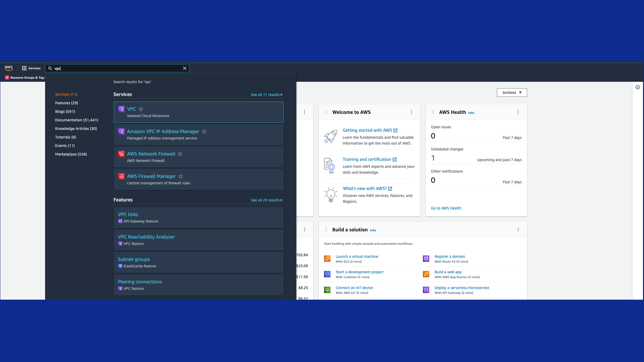Click the Training and certification certificate icon

pos(329,166)
